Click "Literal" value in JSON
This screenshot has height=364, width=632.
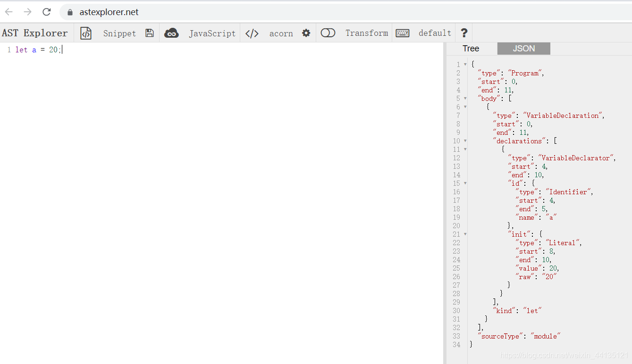coord(564,243)
